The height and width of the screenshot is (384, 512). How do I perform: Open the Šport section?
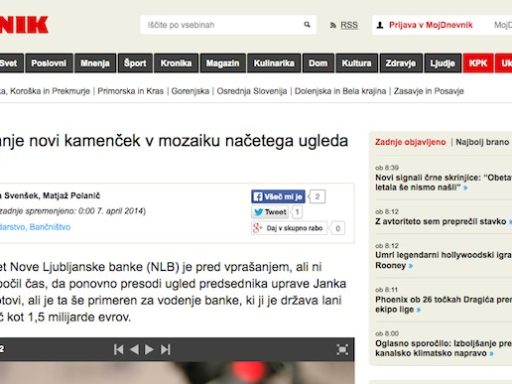click(x=135, y=63)
